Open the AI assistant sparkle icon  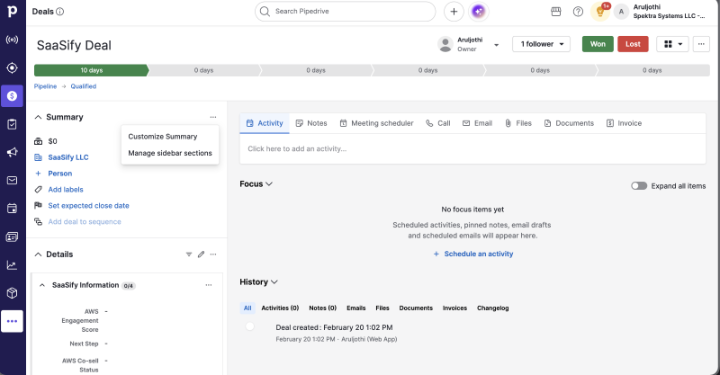[x=478, y=11]
